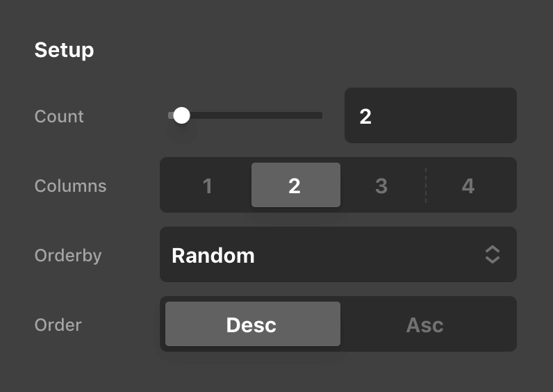Click the up-down chevron icon in Orderby
The width and height of the screenshot is (553, 392).
click(x=492, y=254)
